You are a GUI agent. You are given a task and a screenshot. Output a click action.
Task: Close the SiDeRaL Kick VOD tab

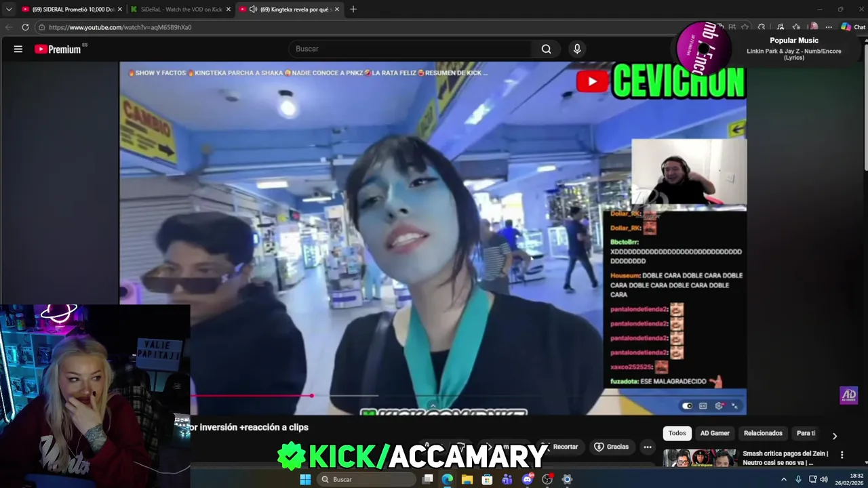[x=228, y=9]
